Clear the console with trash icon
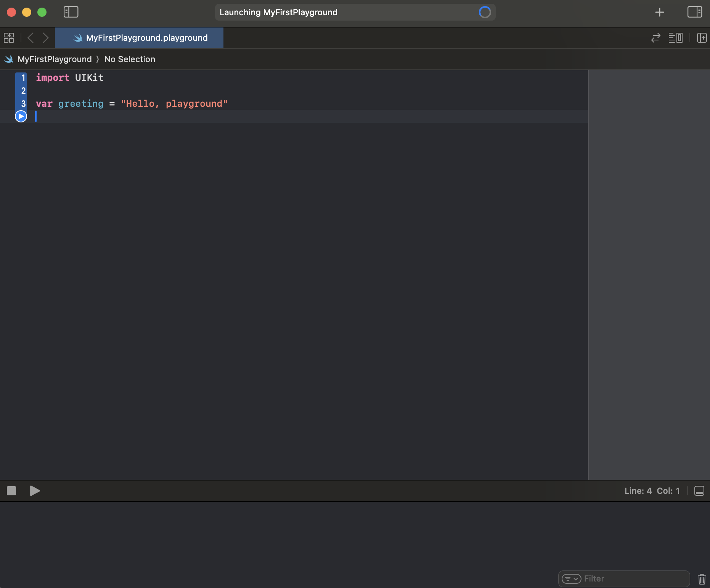 point(702,579)
